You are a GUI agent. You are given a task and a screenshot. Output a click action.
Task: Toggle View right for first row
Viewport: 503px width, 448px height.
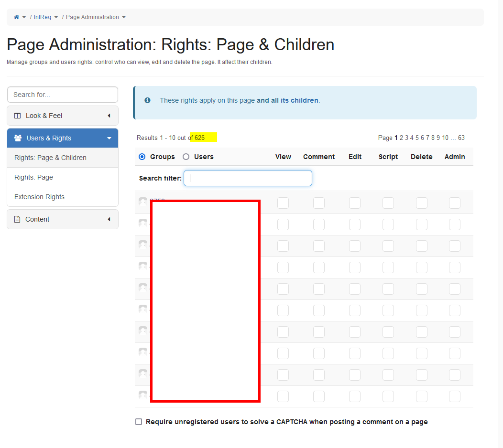(283, 203)
